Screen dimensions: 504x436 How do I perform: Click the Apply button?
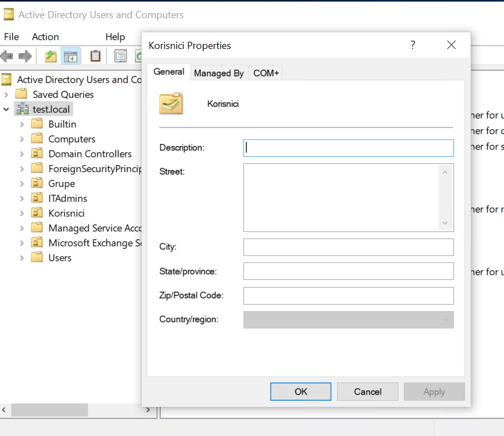point(434,391)
